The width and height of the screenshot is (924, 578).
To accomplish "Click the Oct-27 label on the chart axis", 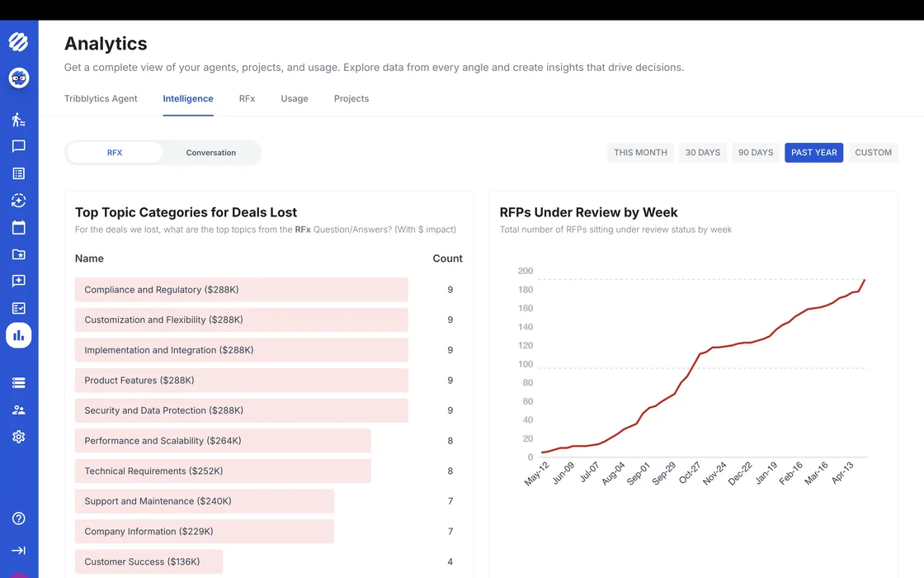I will pyautogui.click(x=690, y=473).
